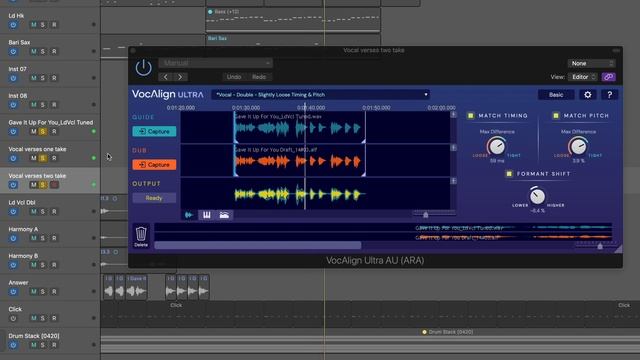The width and height of the screenshot is (640, 360).
Task: Toggle power icon on Drum Stack track
Action: click(x=13, y=345)
